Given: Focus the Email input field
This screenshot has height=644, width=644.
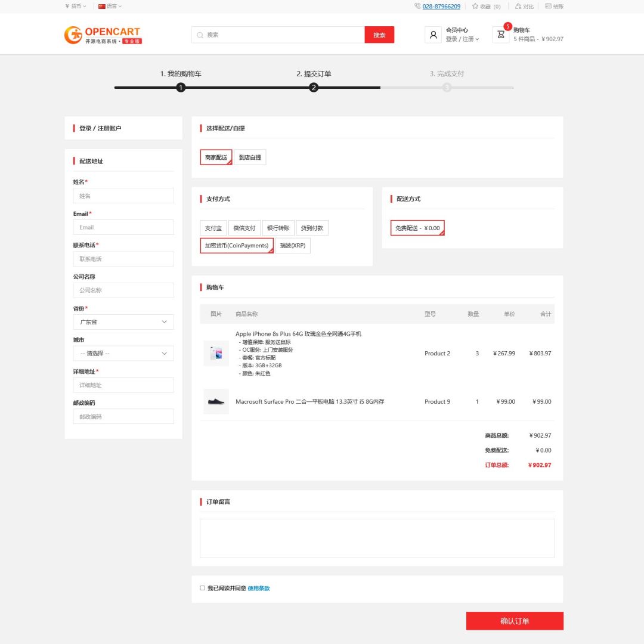Looking at the screenshot, I should click(x=123, y=227).
